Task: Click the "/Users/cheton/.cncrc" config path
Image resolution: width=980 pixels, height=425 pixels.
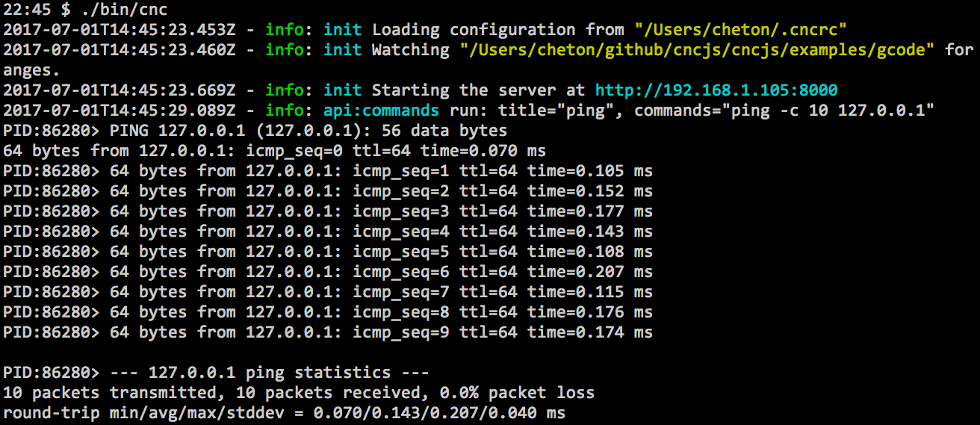Action: 740,30
